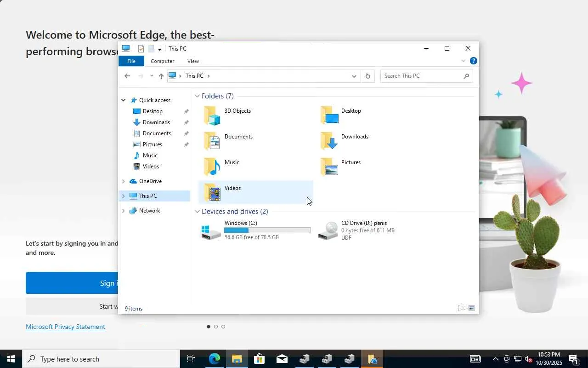Launch Microsoft Edge from the taskbar

pos(215,359)
